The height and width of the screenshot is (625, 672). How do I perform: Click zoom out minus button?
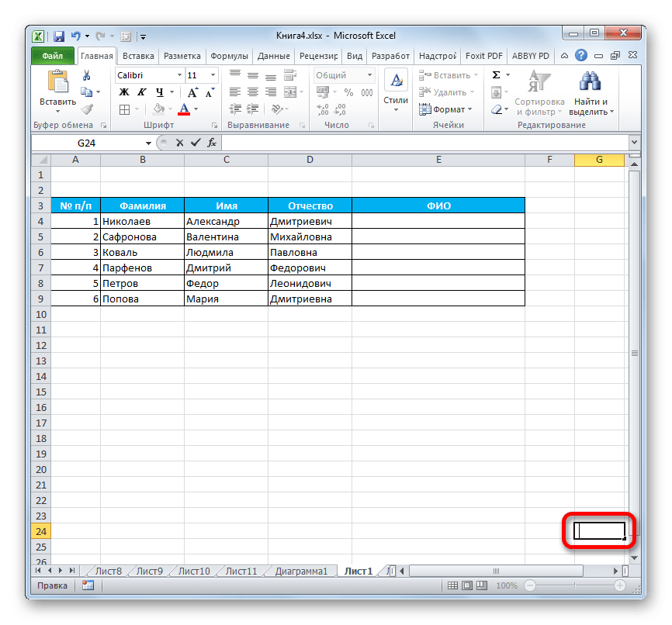(x=530, y=585)
